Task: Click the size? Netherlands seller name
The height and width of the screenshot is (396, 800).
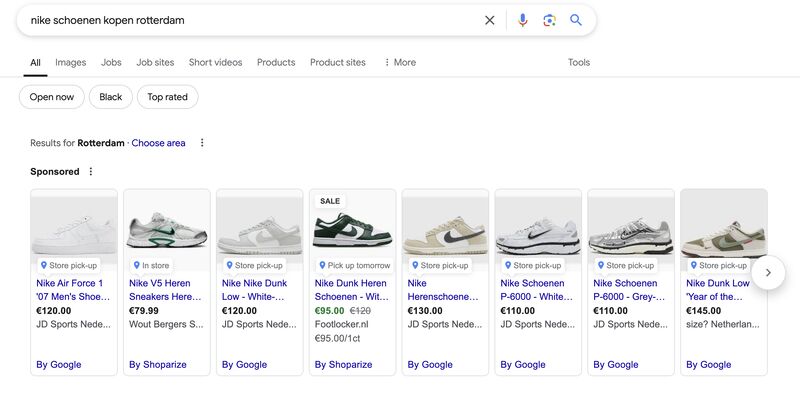Action: click(722, 325)
